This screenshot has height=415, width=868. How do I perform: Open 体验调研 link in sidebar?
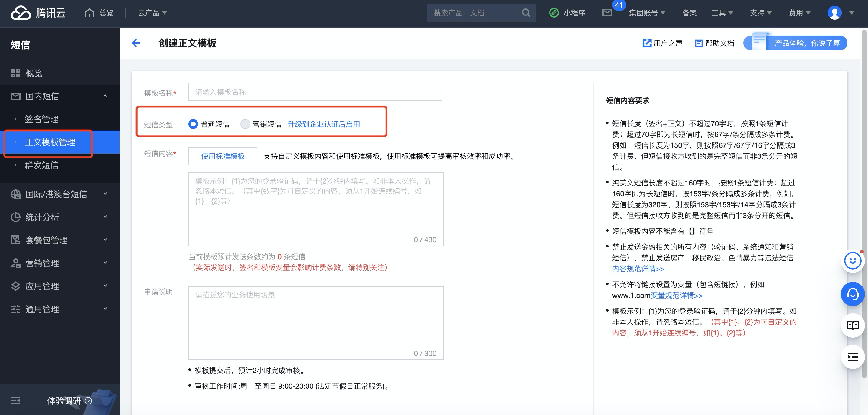64,400
